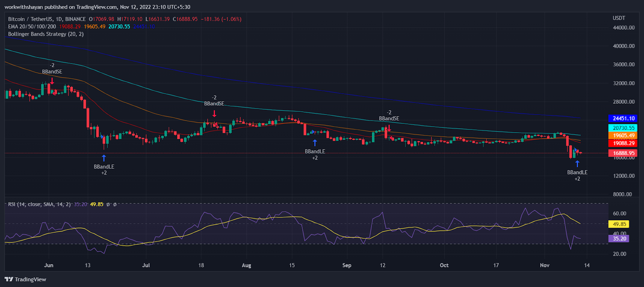Viewport: 644px width, 287px height.
Task: Click the 12 date on time axis
Action: click(383, 265)
